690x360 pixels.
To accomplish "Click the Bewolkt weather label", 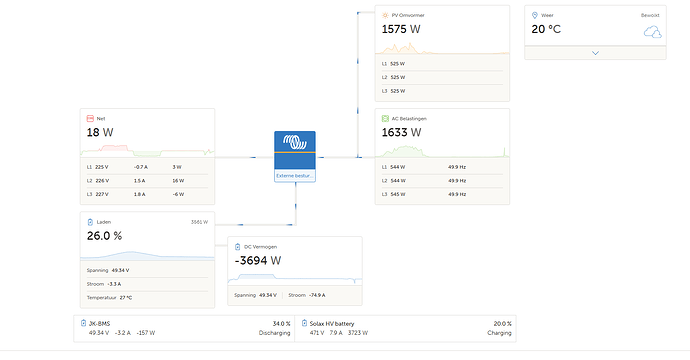I will (x=650, y=15).
